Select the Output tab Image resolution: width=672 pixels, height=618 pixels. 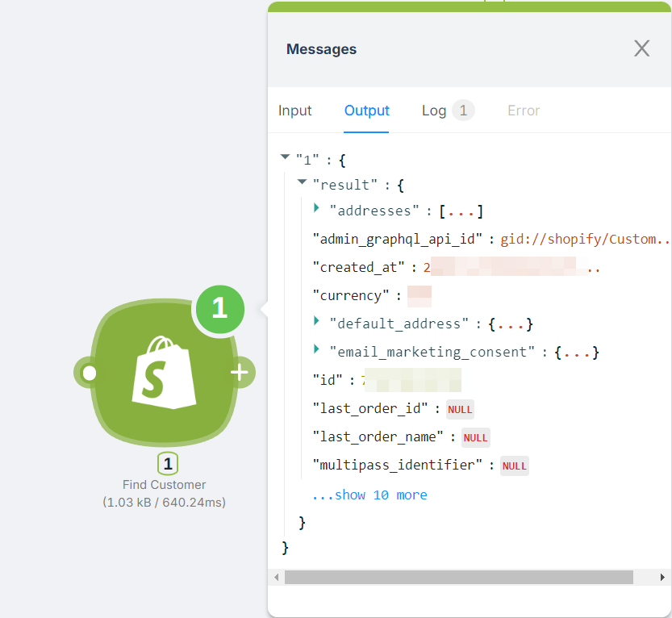click(367, 111)
